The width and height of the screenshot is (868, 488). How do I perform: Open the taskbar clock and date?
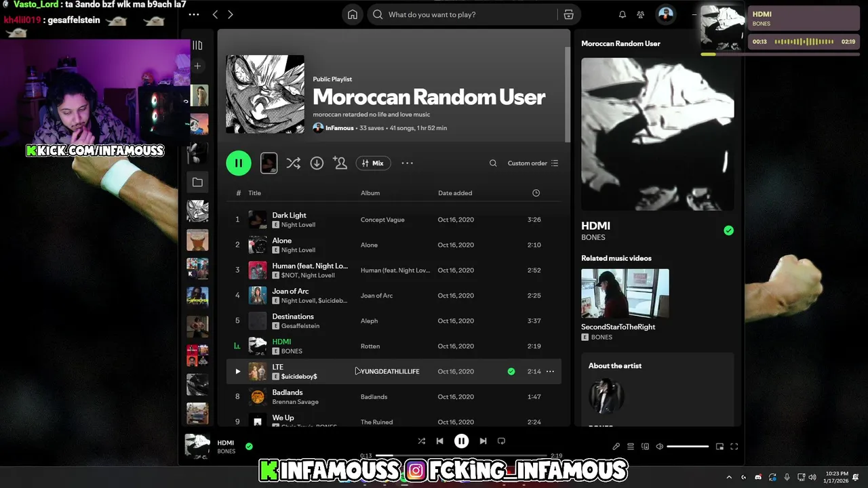click(x=838, y=477)
